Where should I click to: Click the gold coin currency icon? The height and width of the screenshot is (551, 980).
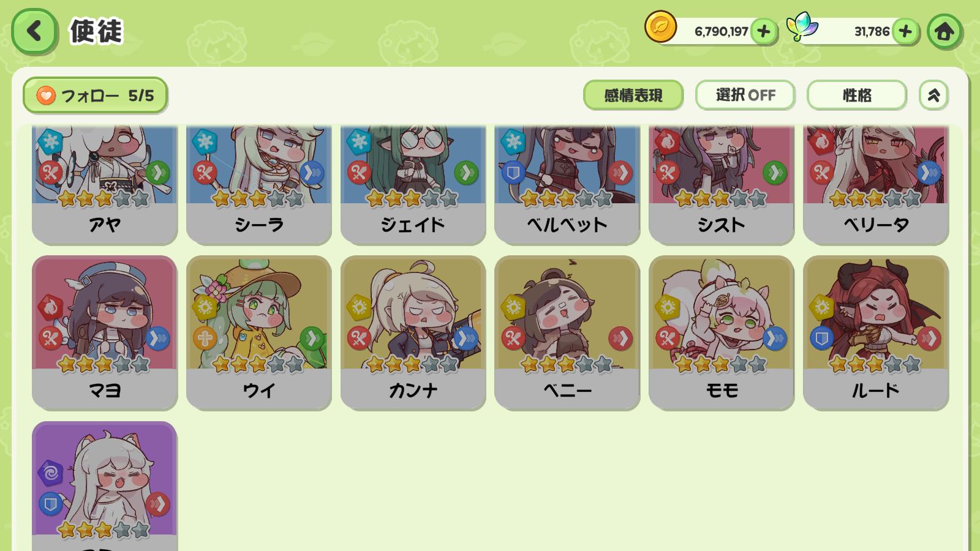pyautogui.click(x=660, y=28)
